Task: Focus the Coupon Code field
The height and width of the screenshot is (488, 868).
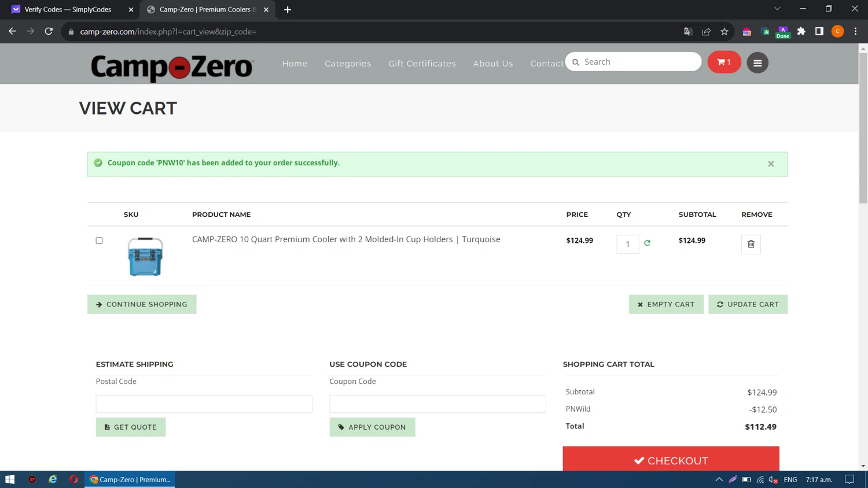Action: [x=437, y=404]
